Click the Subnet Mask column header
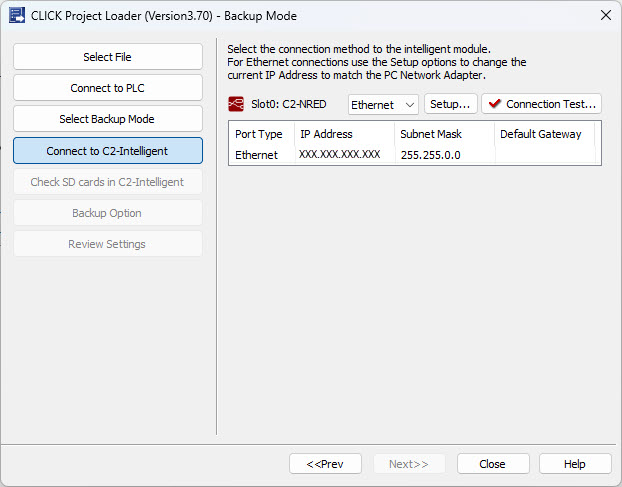 (445, 134)
